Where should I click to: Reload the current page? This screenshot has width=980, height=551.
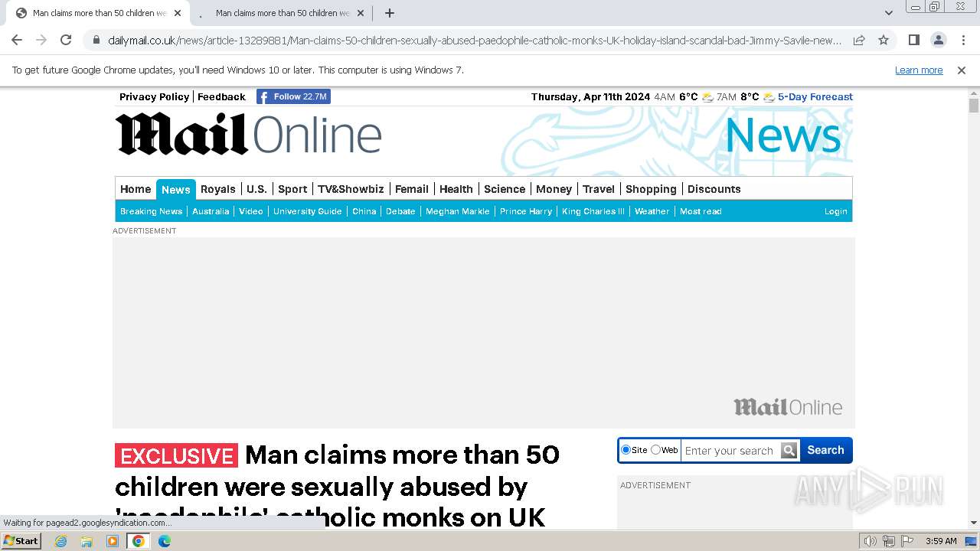(x=66, y=40)
